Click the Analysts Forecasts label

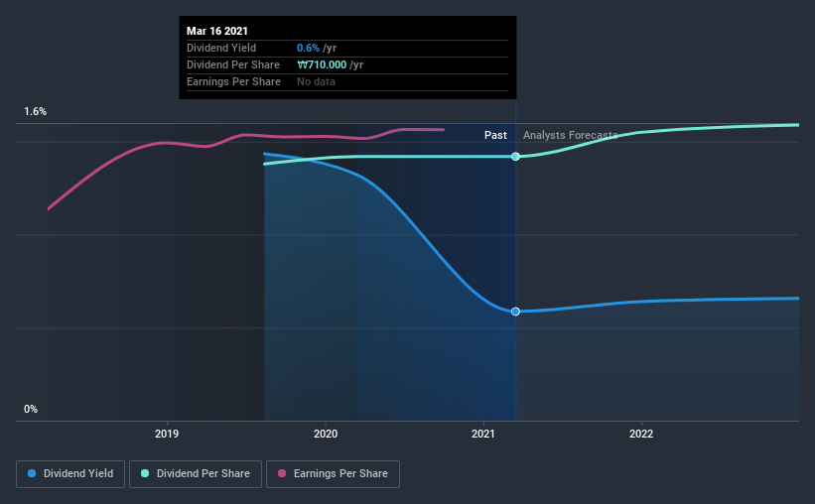(x=570, y=135)
